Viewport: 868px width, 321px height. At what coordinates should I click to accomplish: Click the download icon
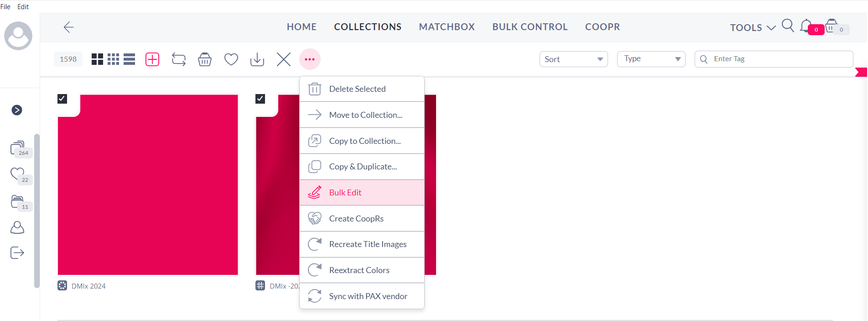tap(257, 59)
